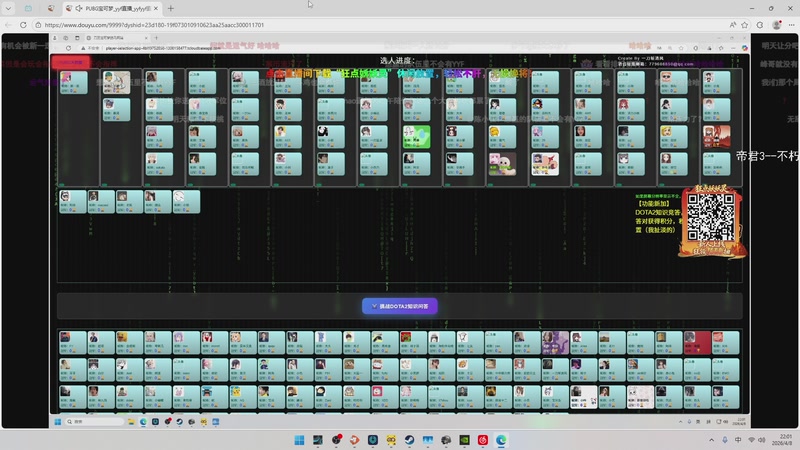Switch to the pinned tab beside workspaces

[51, 9]
